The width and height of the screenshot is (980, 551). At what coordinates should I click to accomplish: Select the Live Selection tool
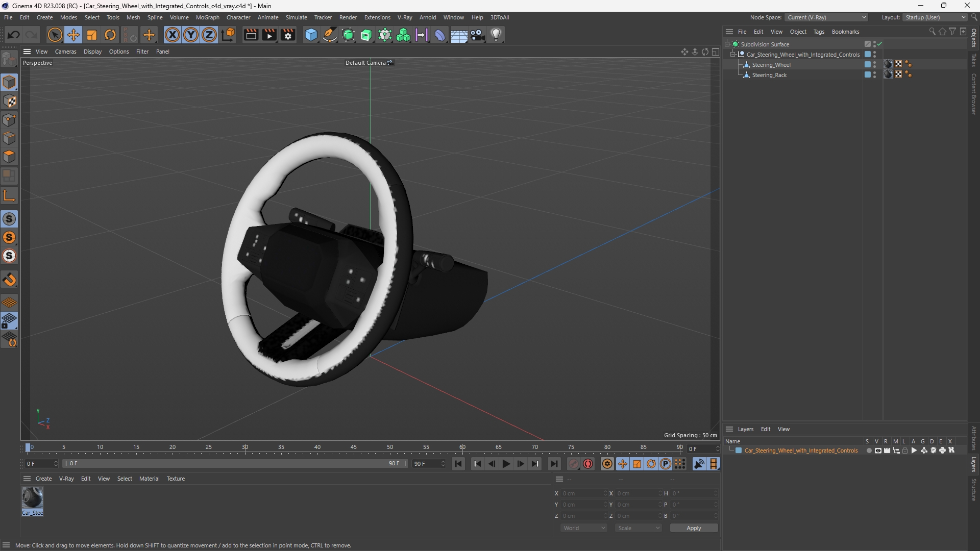(55, 35)
